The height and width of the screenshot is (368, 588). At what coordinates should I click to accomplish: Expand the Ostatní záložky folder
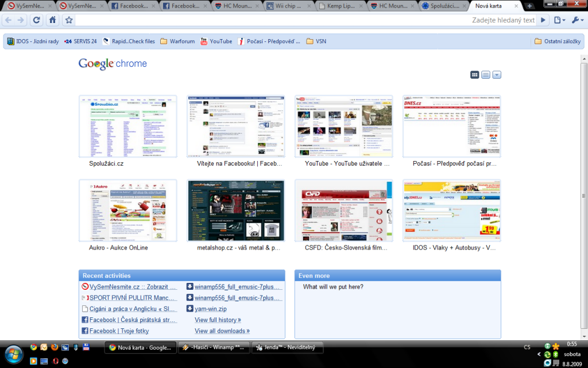(558, 41)
